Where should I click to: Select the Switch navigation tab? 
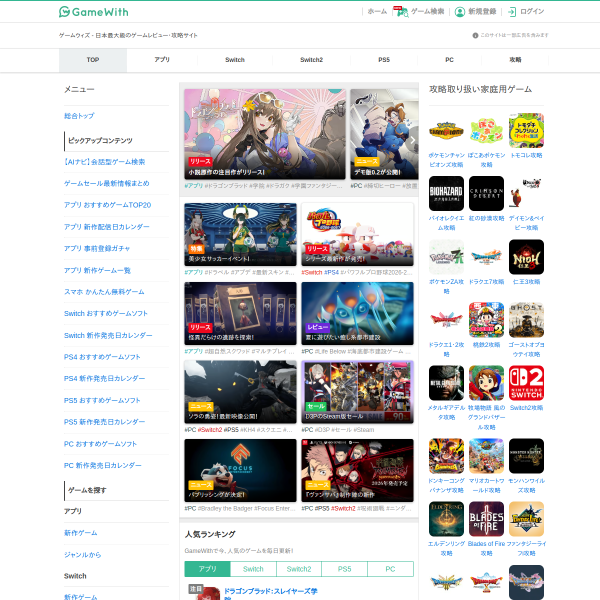[x=235, y=60]
